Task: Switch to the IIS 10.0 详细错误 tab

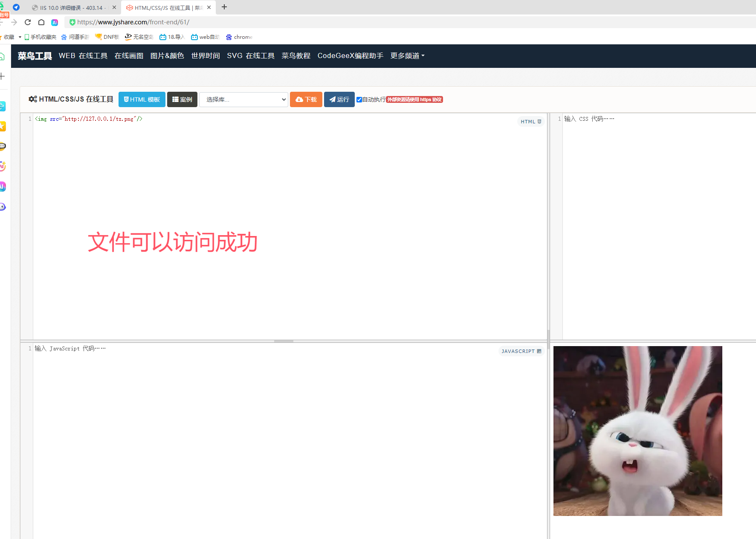Action: tap(72, 8)
